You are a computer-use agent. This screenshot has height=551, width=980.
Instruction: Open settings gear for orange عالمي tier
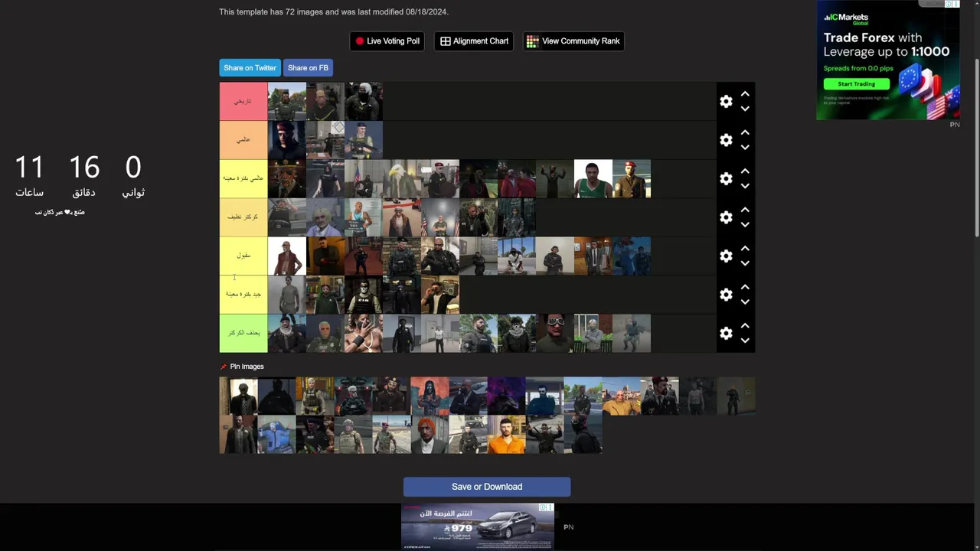726,140
